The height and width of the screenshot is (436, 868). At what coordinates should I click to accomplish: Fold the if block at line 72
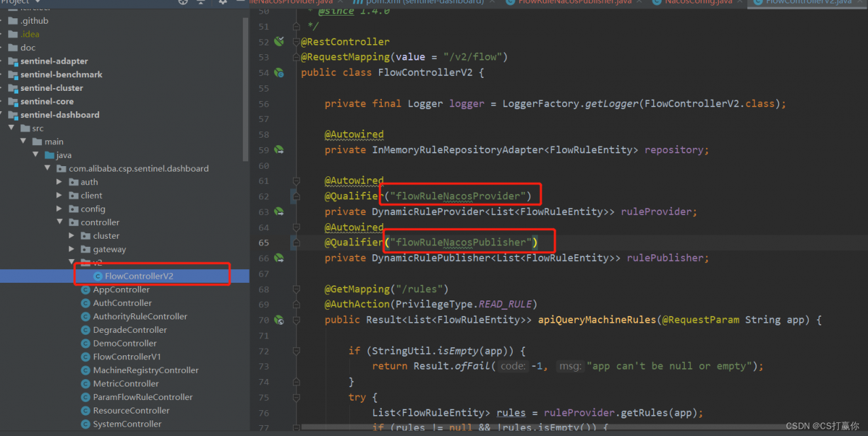click(296, 351)
